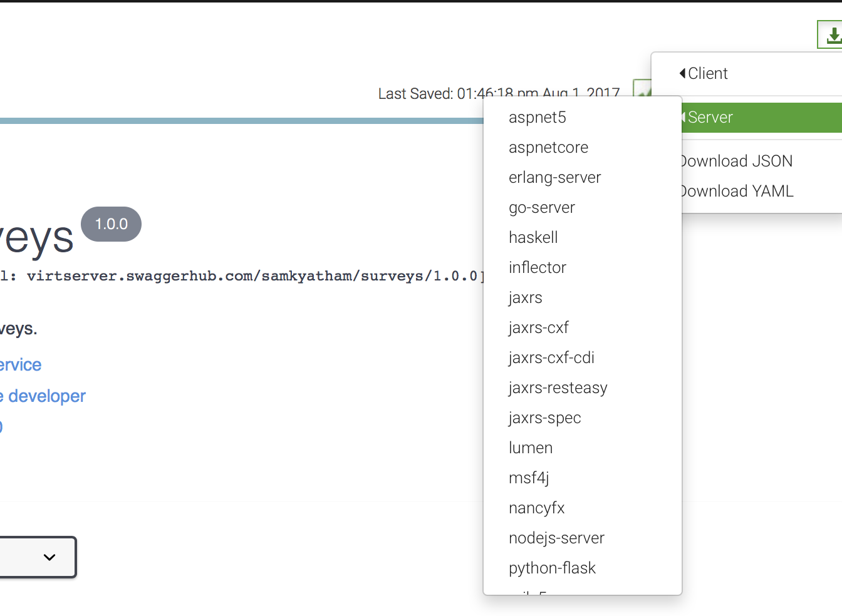The height and width of the screenshot is (616, 842).
Task: Choose Download YAML option
Action: (737, 192)
